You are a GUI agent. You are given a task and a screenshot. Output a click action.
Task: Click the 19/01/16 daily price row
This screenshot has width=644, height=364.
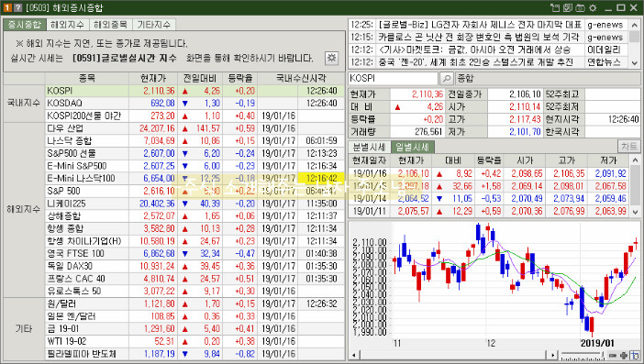[489, 173]
